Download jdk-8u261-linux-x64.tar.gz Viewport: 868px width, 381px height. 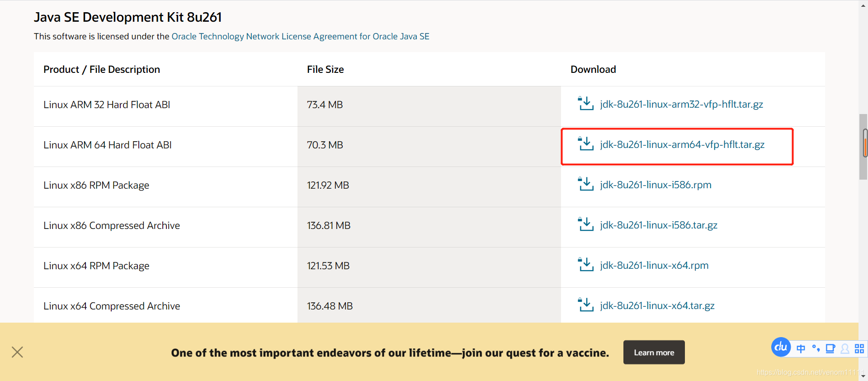click(657, 305)
